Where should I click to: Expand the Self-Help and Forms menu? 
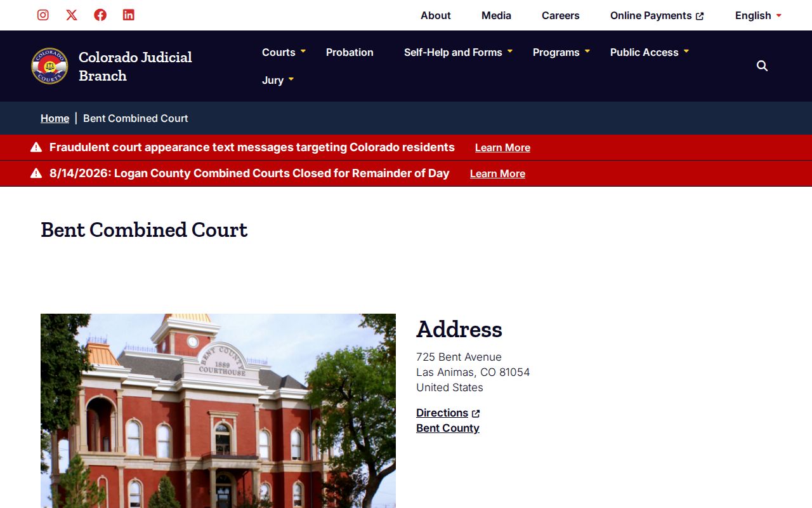coord(458,52)
